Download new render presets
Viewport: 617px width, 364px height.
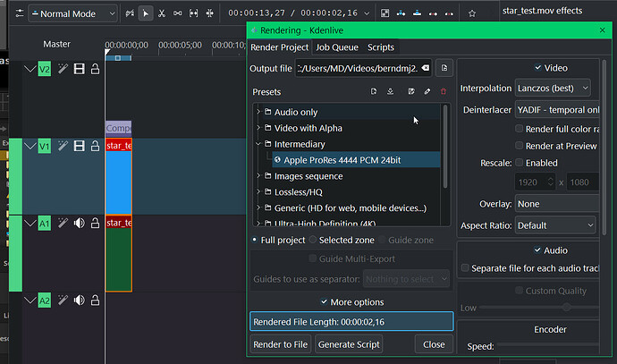click(x=390, y=91)
